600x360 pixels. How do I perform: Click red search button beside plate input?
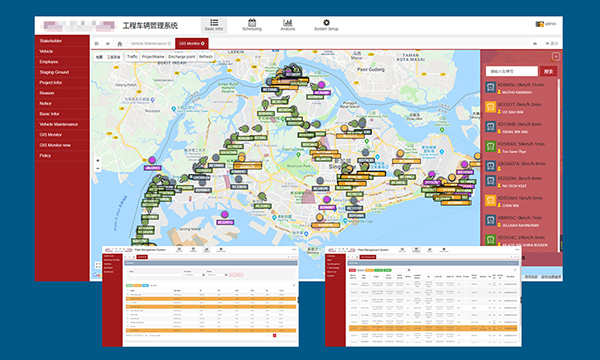pos(548,71)
